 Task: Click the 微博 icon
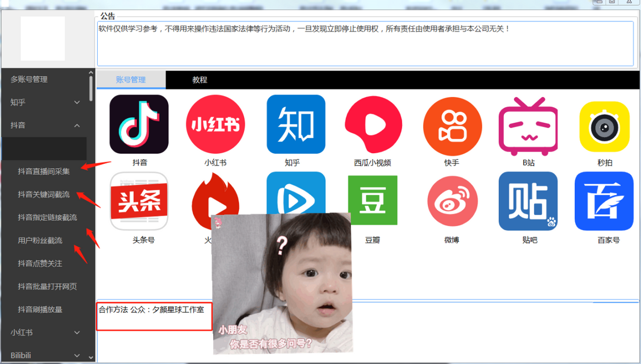click(x=452, y=201)
